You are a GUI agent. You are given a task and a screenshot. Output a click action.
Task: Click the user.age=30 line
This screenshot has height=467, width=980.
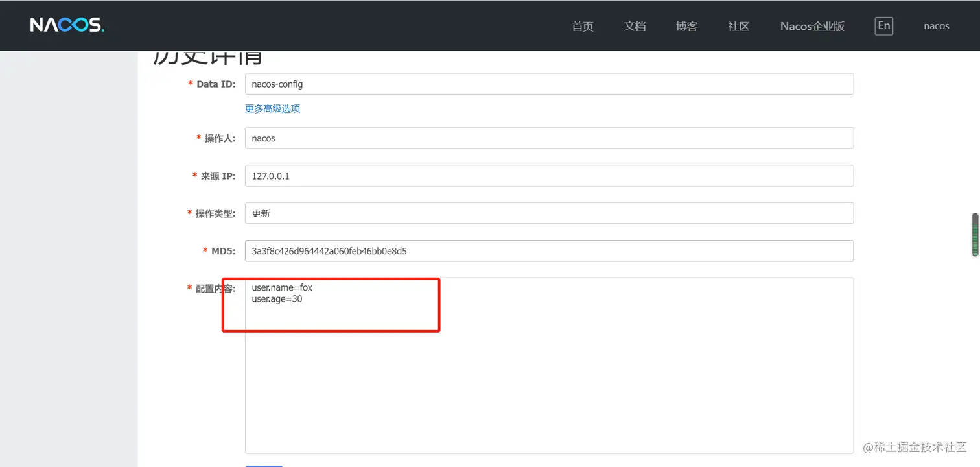pyautogui.click(x=277, y=299)
